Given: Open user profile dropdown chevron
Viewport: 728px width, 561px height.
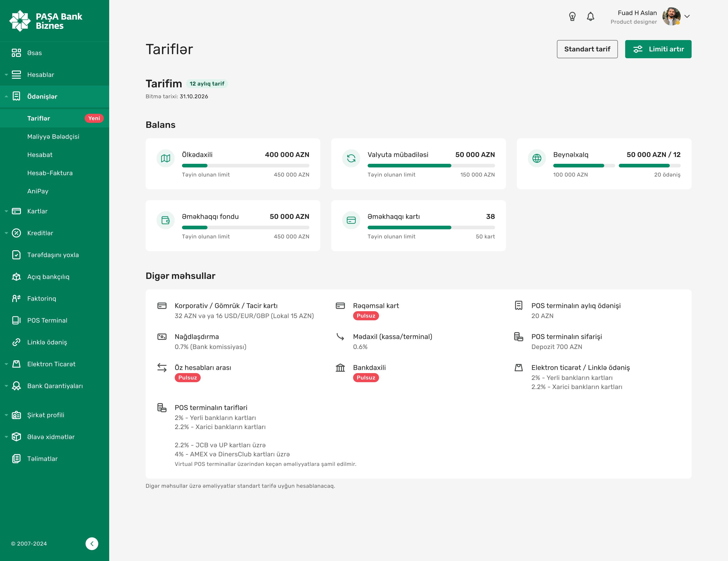Looking at the screenshot, I should 687,16.
